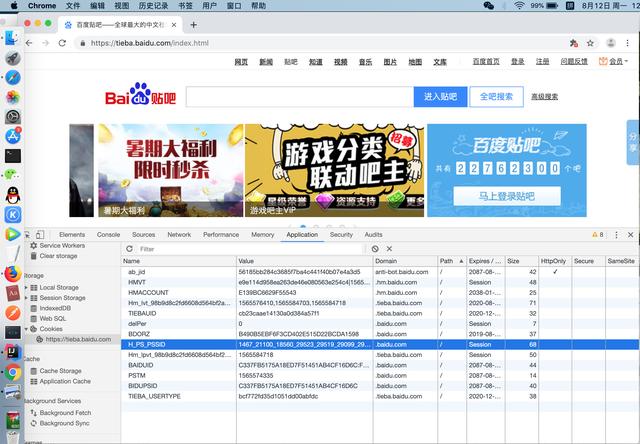Open the Chrome profile avatar

pyautogui.click(x=611, y=43)
